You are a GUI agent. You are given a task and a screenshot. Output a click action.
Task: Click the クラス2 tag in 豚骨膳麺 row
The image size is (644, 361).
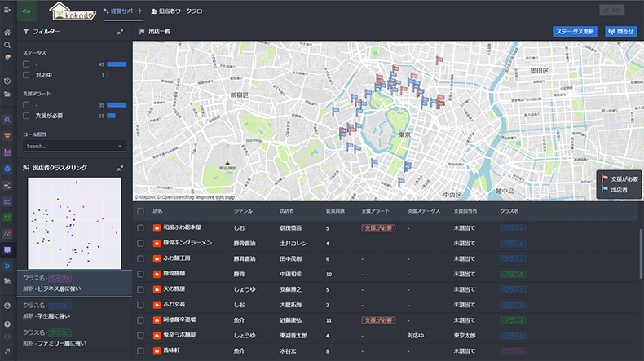(x=513, y=274)
